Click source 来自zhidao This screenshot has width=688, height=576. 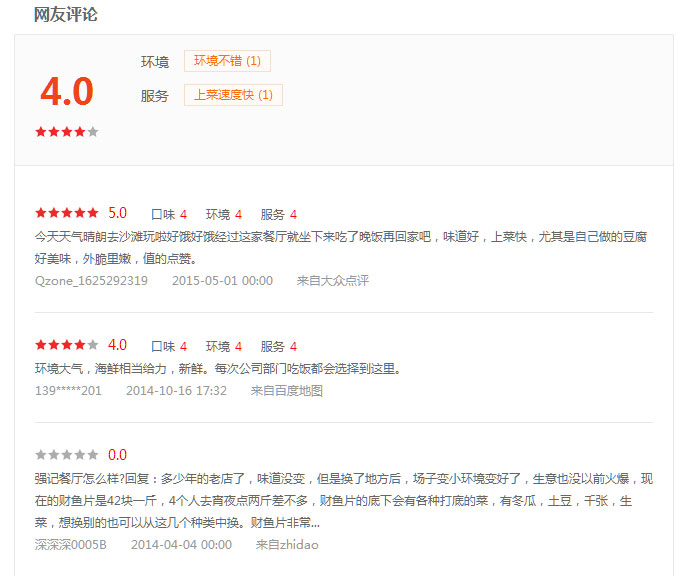tap(287, 545)
